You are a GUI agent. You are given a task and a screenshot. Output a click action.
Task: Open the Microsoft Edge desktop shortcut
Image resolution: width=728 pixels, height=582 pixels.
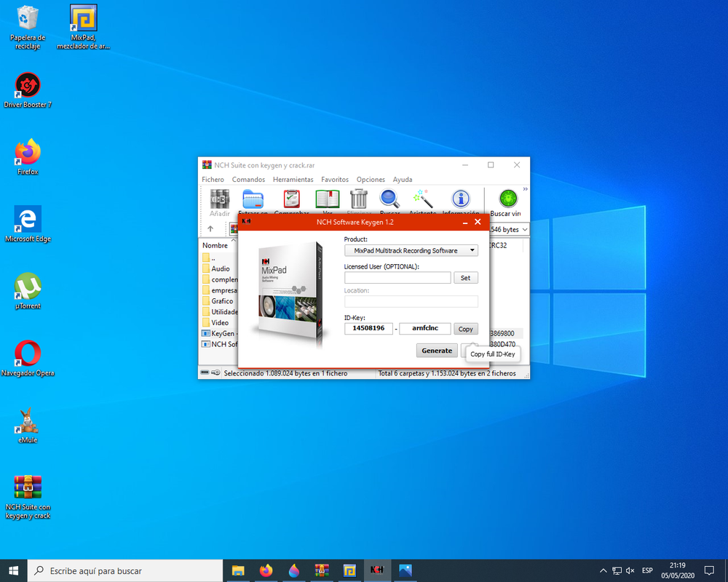[28, 223]
